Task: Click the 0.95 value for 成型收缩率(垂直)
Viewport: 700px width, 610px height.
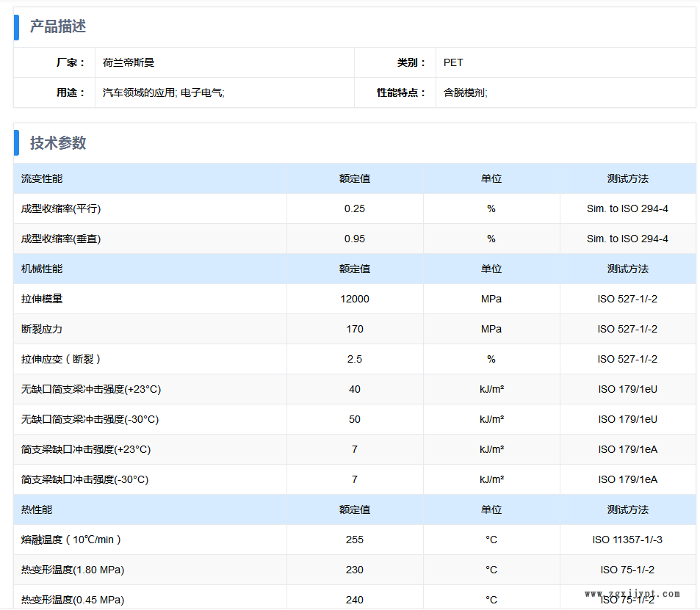Action: point(355,239)
